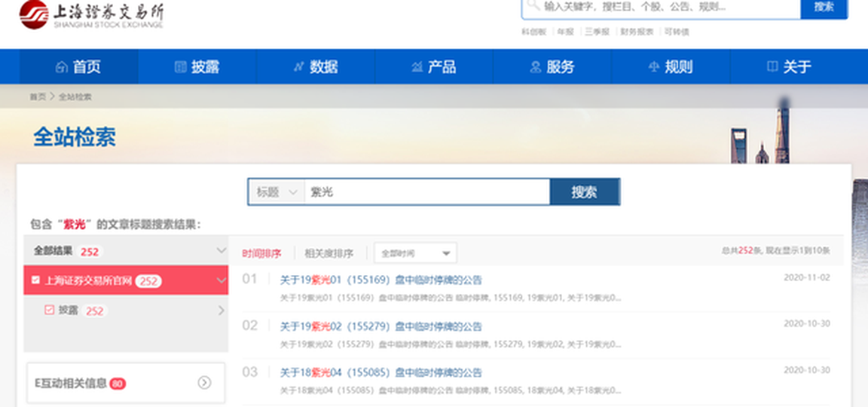Click the home icon beside 首页
868x407 pixels.
(x=62, y=67)
